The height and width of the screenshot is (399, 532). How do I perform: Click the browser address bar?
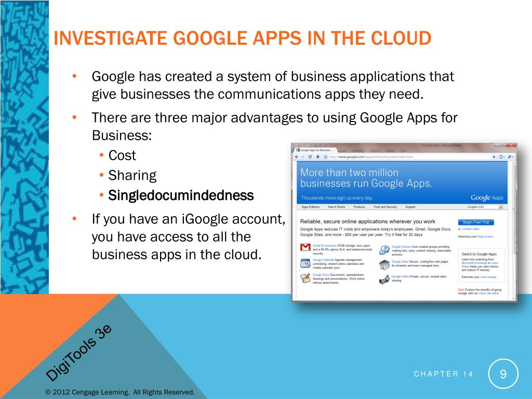409,157
